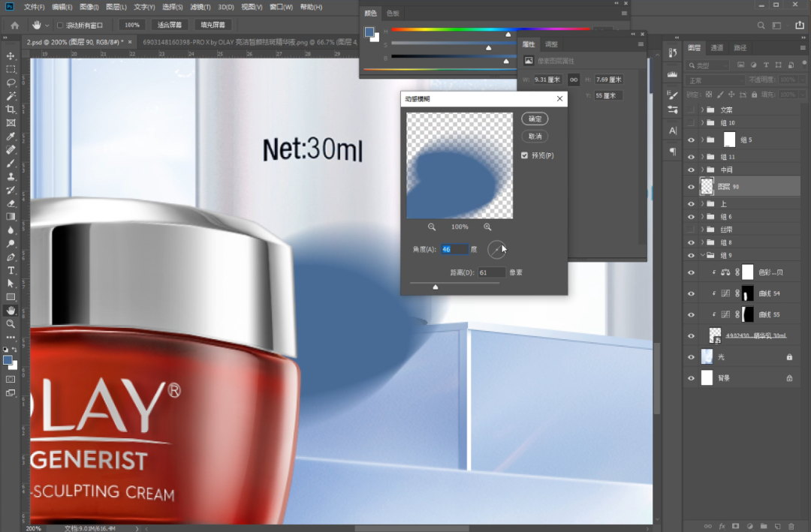Select the Healing Brush tool
Viewport: 811px width, 532px height.
click(11, 150)
